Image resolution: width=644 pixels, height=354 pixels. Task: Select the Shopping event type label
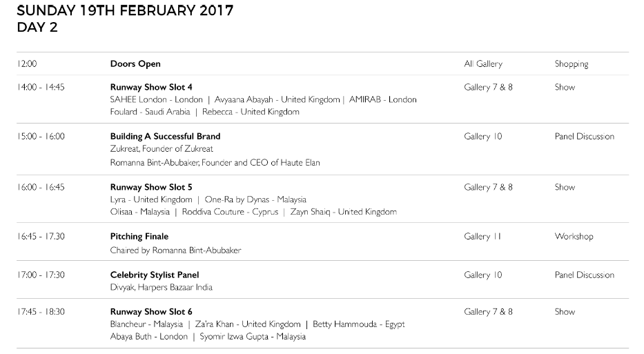point(572,64)
